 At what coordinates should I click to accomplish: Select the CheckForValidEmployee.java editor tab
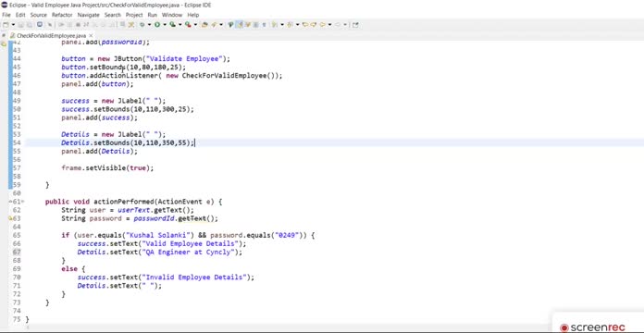[48, 36]
